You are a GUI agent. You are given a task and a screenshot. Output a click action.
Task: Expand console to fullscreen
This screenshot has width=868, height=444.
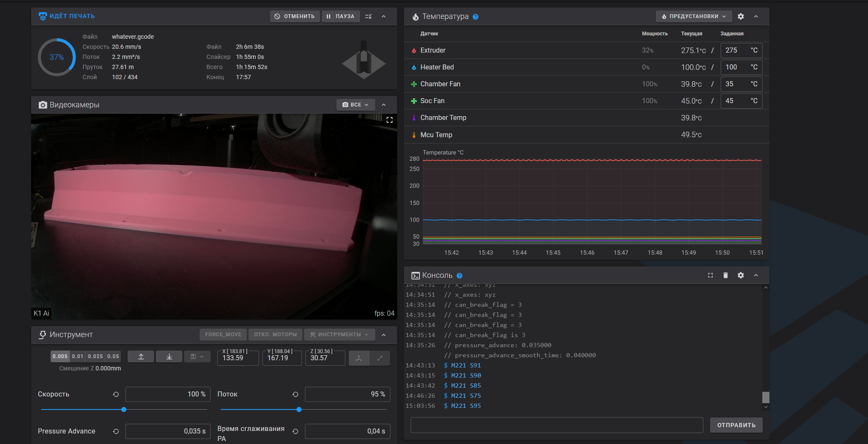[x=710, y=275]
